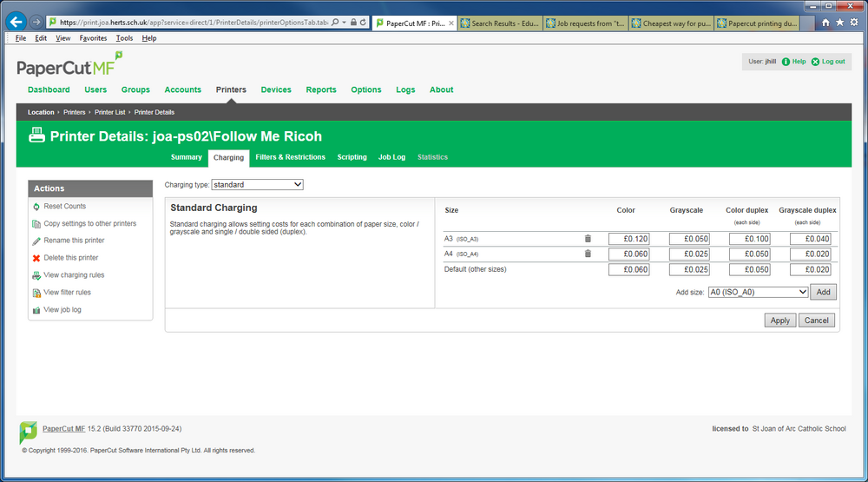Open the Reports navigation menu
The image size is (868, 482).
321,89
